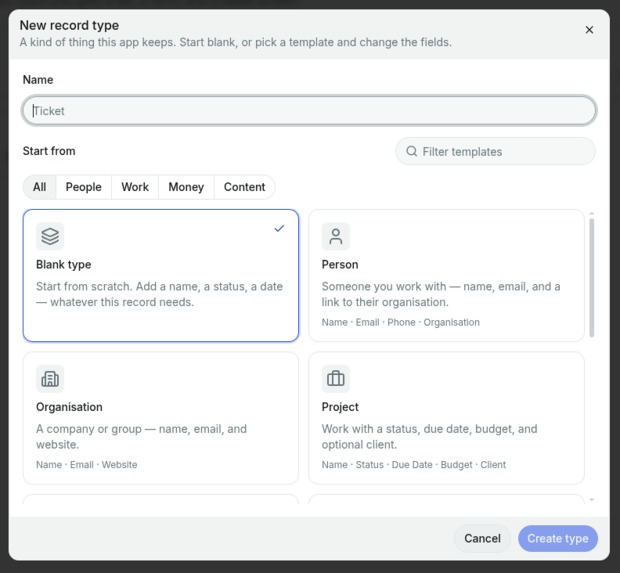
Task: Switch to the Work tab
Action: pyautogui.click(x=135, y=187)
